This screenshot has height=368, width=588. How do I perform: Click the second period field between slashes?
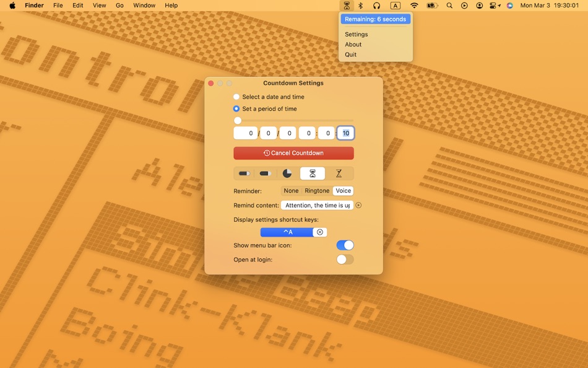pos(269,133)
